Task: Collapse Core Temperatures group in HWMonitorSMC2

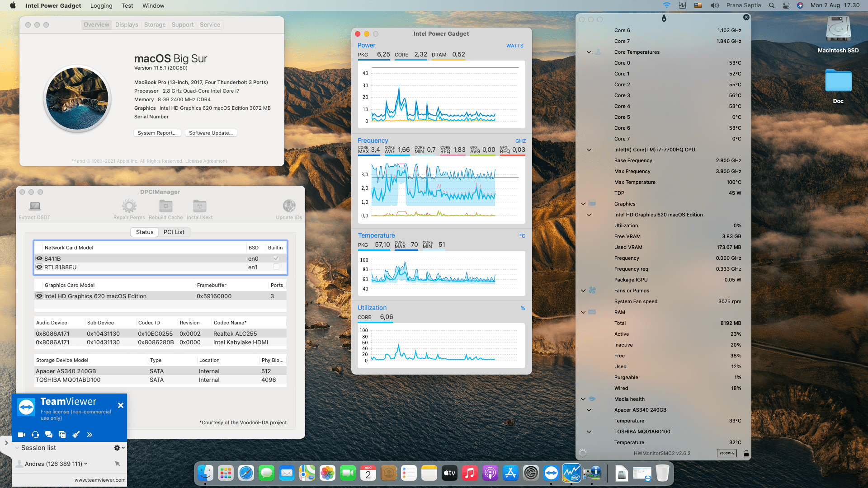Action: pyautogui.click(x=589, y=52)
